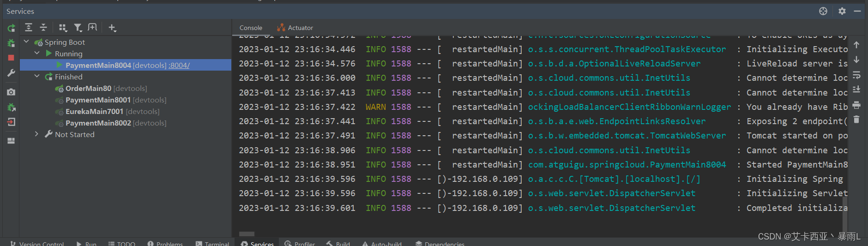Click the WARN log level entry
This screenshot has width=868, height=246.
point(376,107)
